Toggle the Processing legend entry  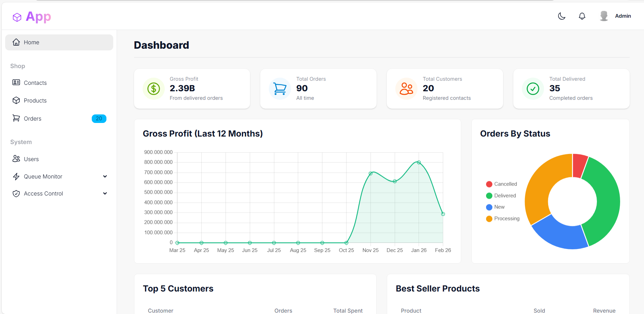[502, 219]
